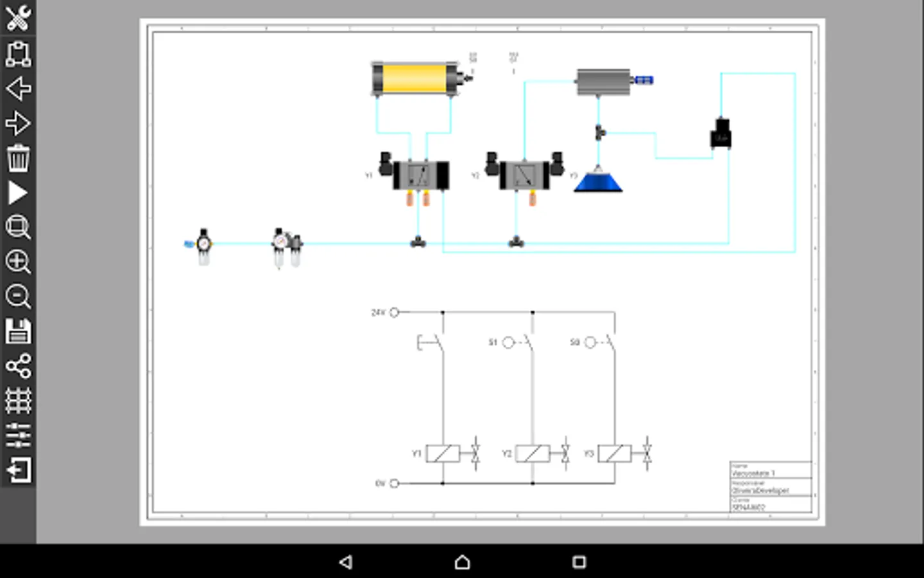Click the title block name field

tap(771, 470)
